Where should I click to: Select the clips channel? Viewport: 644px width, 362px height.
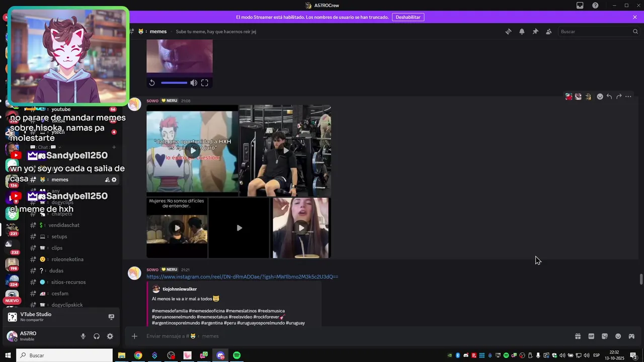coord(73,248)
